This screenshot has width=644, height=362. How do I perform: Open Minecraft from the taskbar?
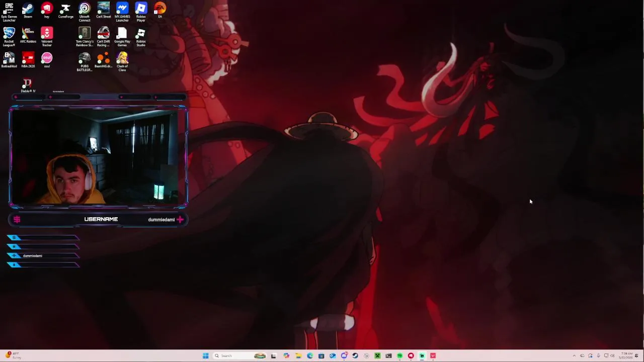coord(377,356)
